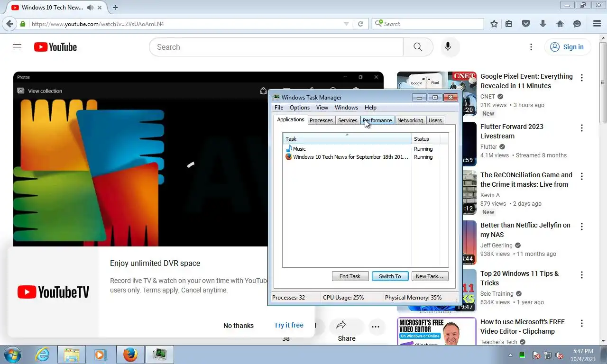Switch to Firefox via its taskbar icon
This screenshot has height=364, width=607.
click(x=130, y=355)
